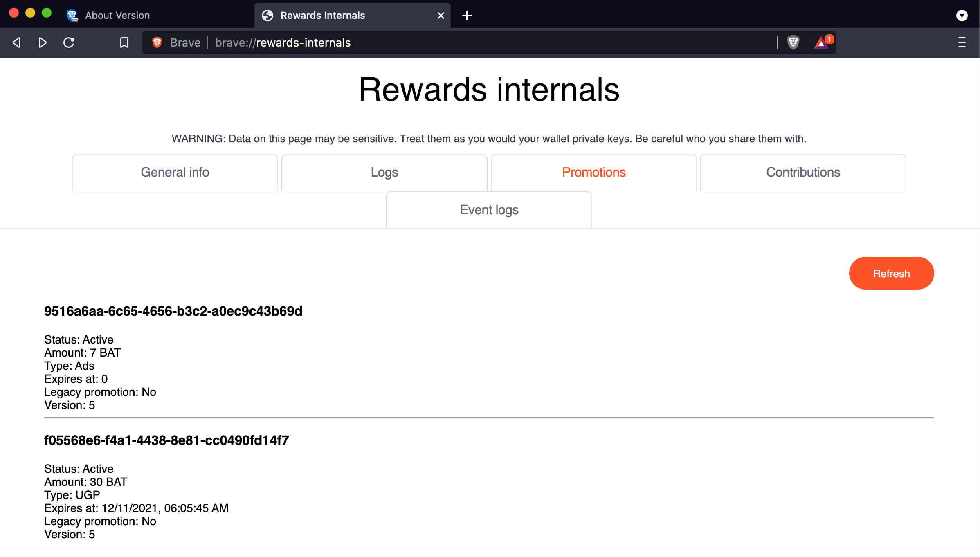Open a new tab with the plus icon
Image resolution: width=980 pixels, height=557 pixels.
(x=467, y=16)
